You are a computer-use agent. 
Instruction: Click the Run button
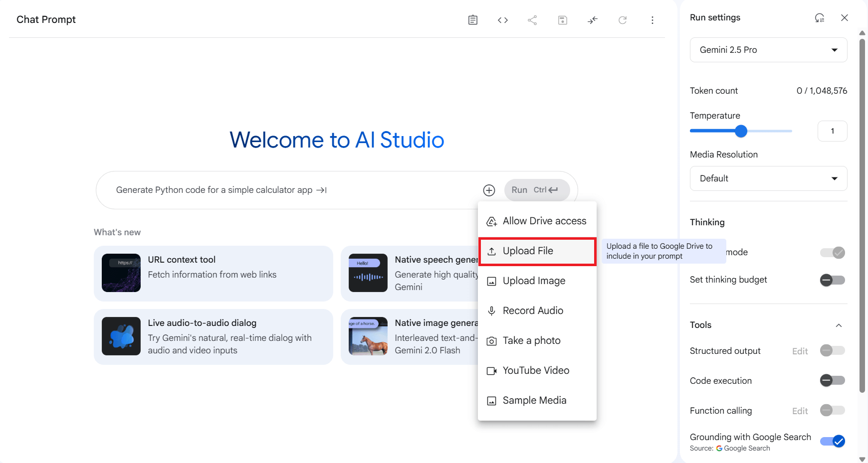(x=537, y=190)
